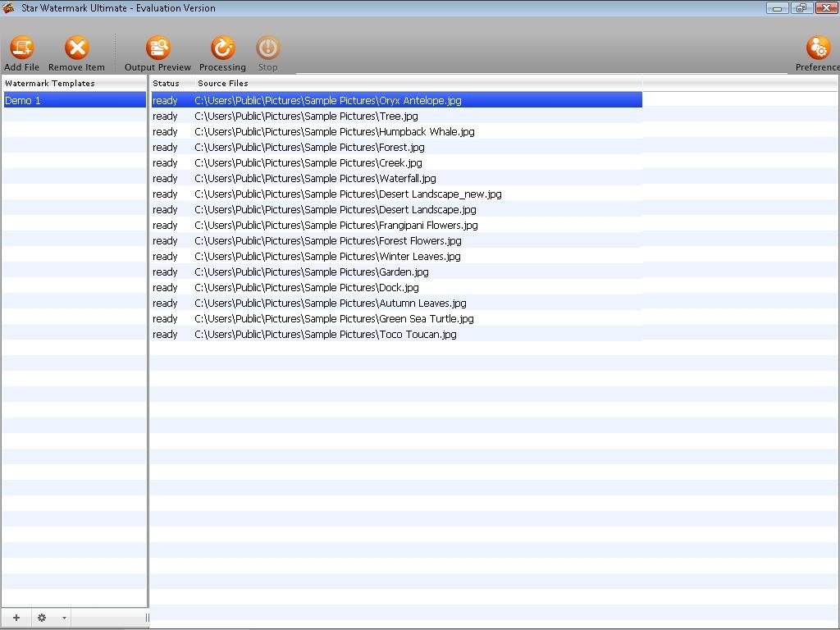Image resolution: width=840 pixels, height=630 pixels.
Task: Add a new watermark template with plus
Action: click(x=16, y=618)
